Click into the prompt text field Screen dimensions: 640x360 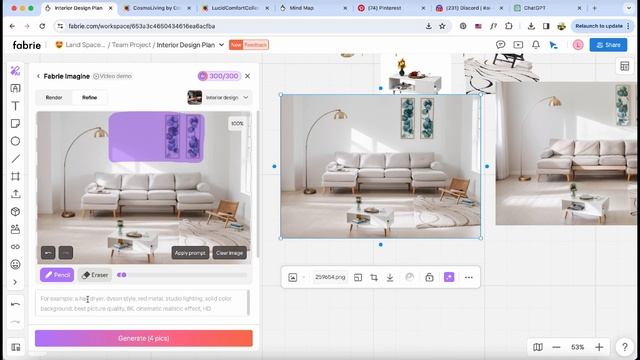tap(141, 303)
